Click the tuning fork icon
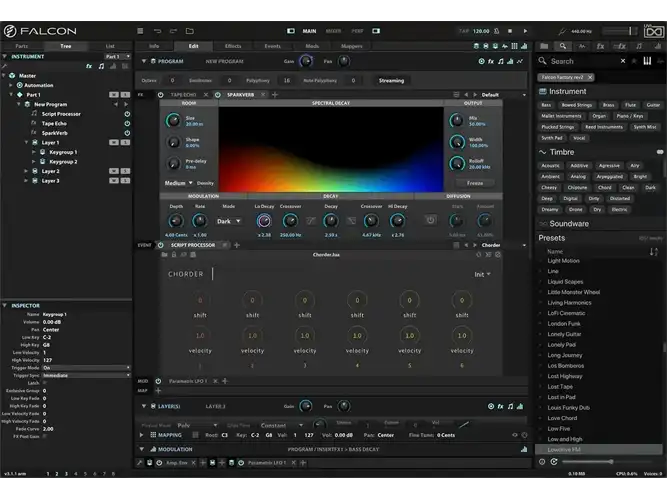 point(562,31)
